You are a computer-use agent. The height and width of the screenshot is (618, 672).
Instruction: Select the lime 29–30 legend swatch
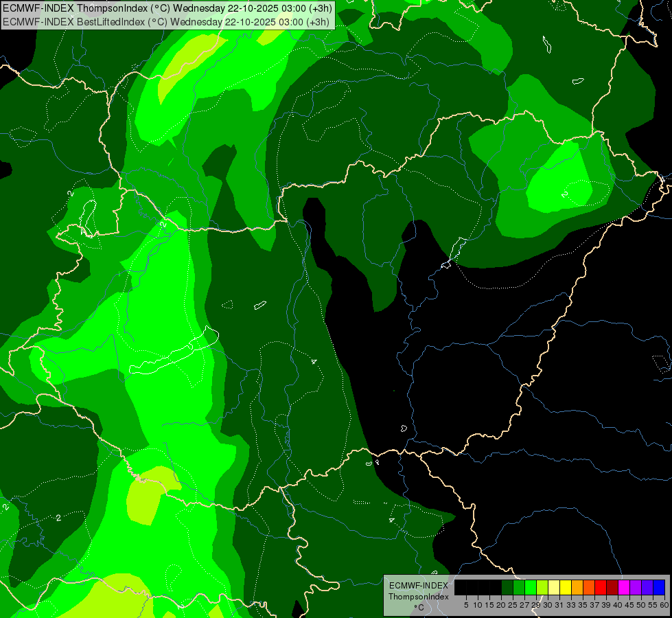coord(542,587)
